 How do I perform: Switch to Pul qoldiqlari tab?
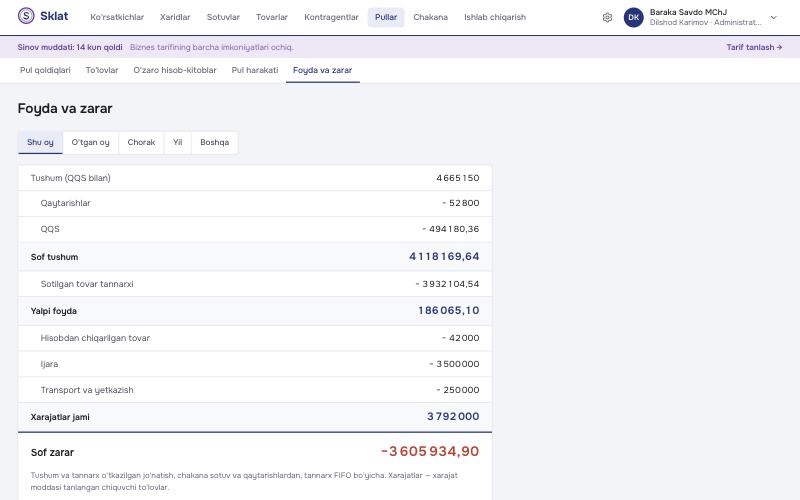(45, 70)
